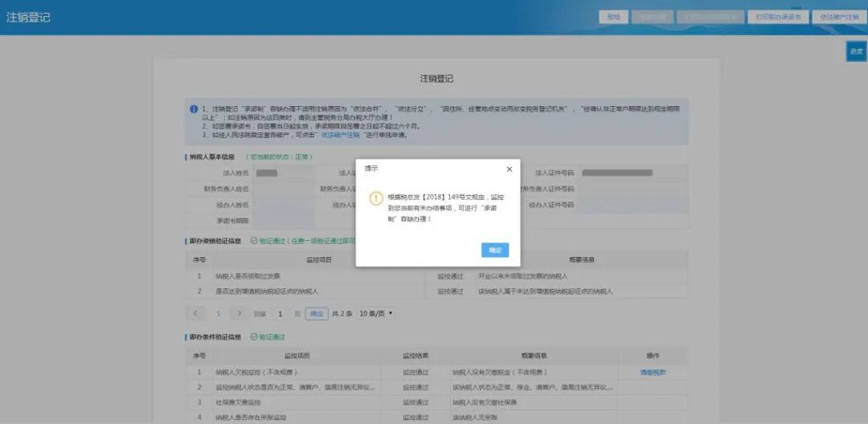Screen dimensions: 868x424
Task: Click the check icon near 即办资格验证信息
Action: (254, 241)
